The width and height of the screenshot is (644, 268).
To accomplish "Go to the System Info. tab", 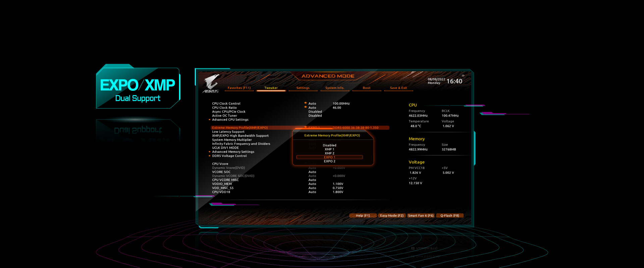I will pyautogui.click(x=334, y=88).
